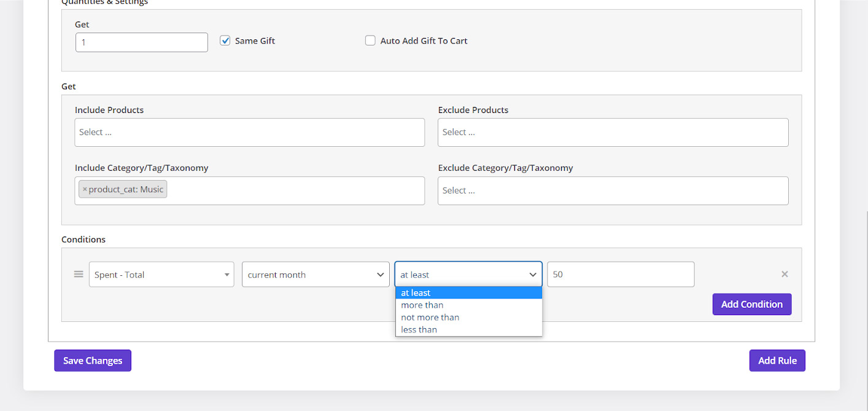Click the Add Condition button
The height and width of the screenshot is (411, 868).
click(x=751, y=304)
